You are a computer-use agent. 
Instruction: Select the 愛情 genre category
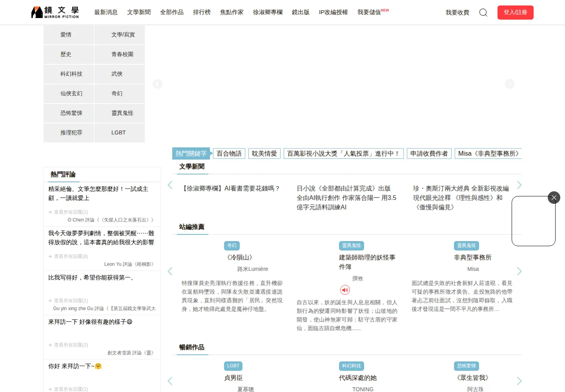click(69, 34)
